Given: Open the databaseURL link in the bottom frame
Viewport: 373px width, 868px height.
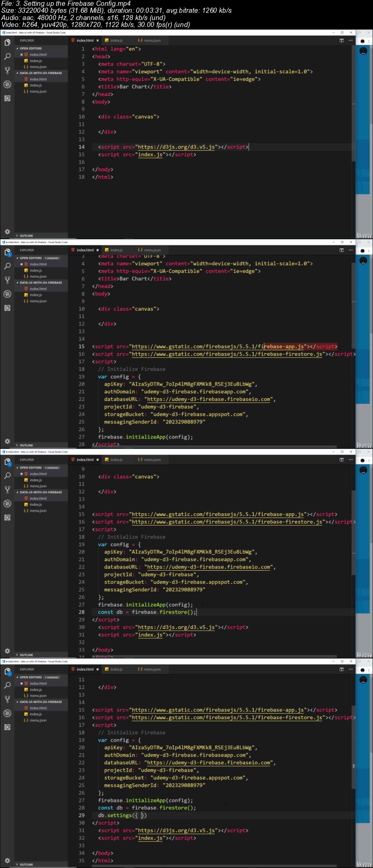Looking at the screenshot, I should point(209,763).
